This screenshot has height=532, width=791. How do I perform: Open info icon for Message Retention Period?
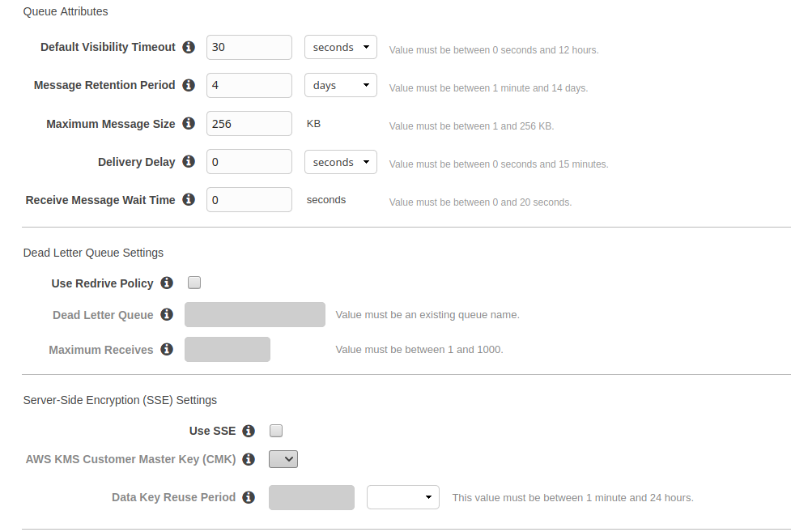(x=189, y=85)
